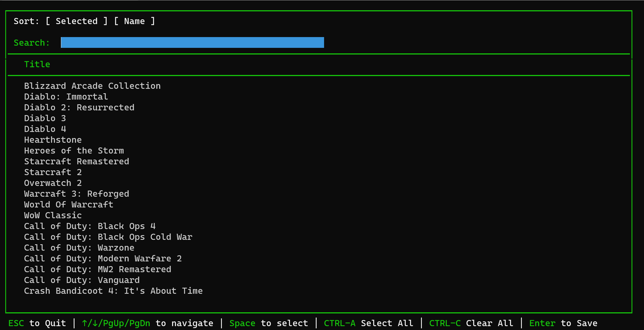Viewport: 644px width, 330px height.
Task: Select Blizzard Arcade Collection entry
Action: pyautogui.click(x=92, y=86)
